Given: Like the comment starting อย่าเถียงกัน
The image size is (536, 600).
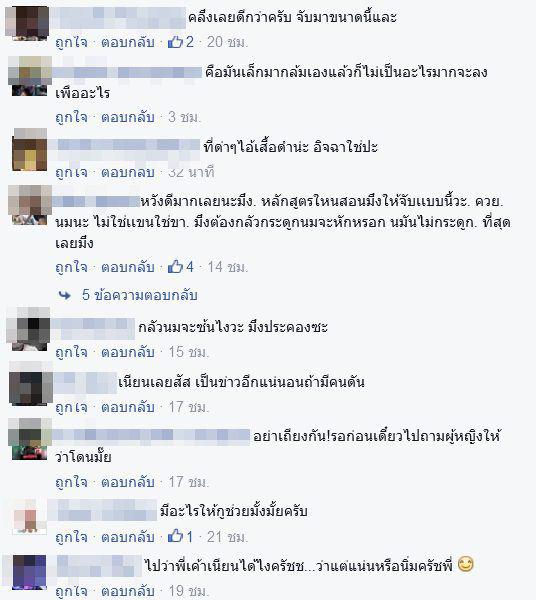Looking at the screenshot, I should (72, 482).
